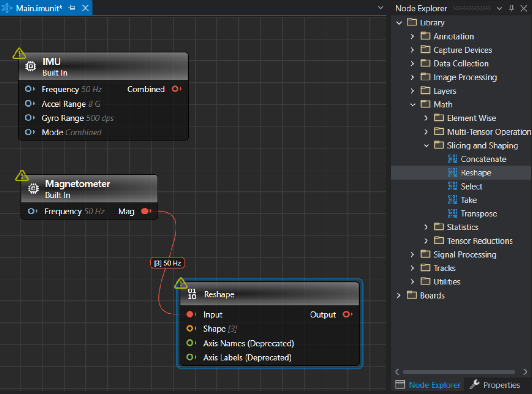
Task: Select the Concatenate node in library
Action: tap(483, 159)
